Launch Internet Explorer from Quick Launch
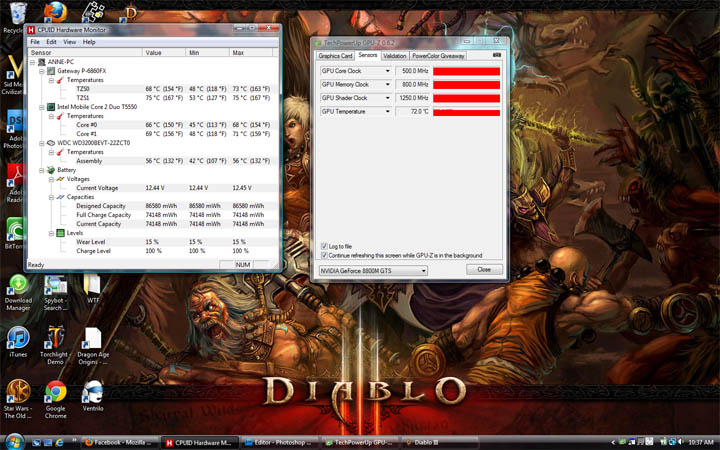Screen dimensions: 720x450 click(59, 443)
